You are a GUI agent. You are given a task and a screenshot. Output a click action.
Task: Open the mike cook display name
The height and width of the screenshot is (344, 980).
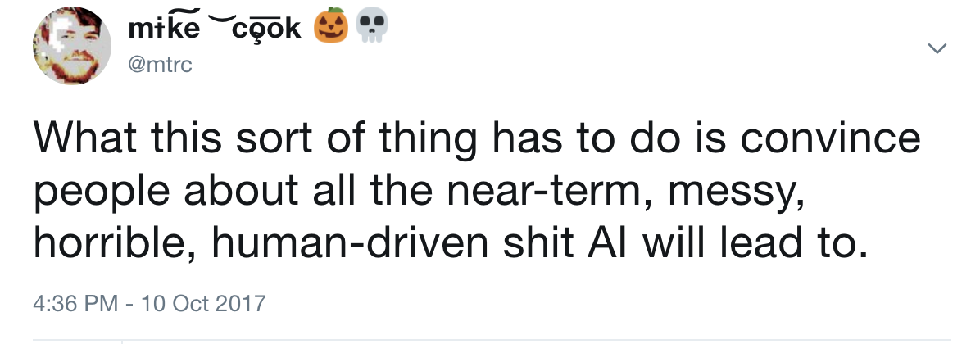point(215,27)
